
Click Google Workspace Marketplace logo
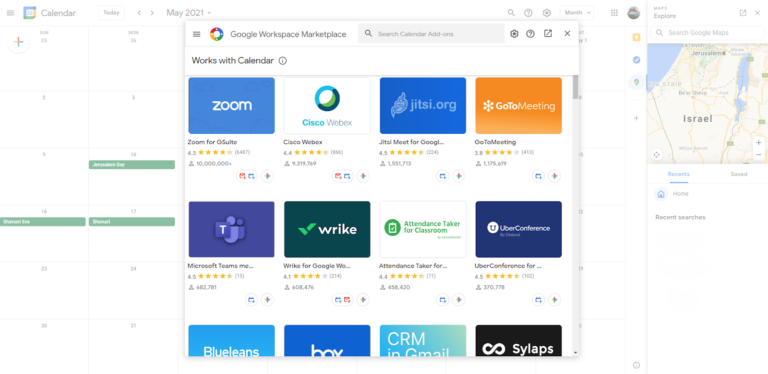[x=216, y=34]
